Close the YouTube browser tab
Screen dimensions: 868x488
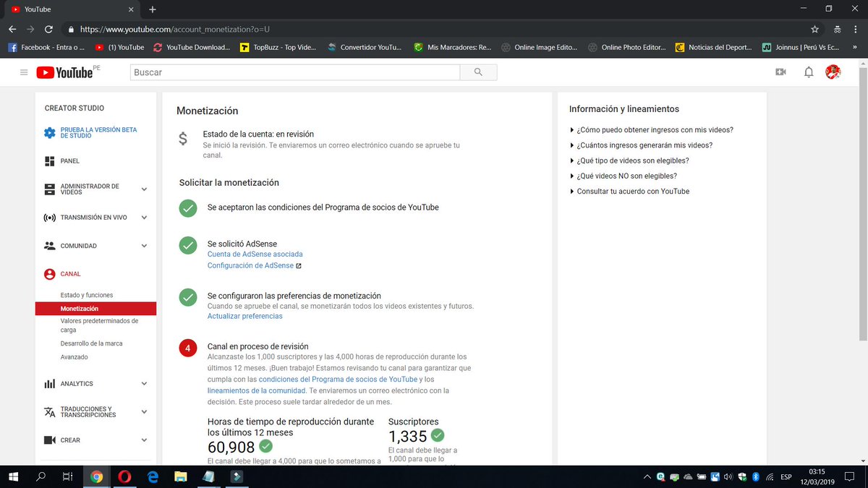point(130,9)
